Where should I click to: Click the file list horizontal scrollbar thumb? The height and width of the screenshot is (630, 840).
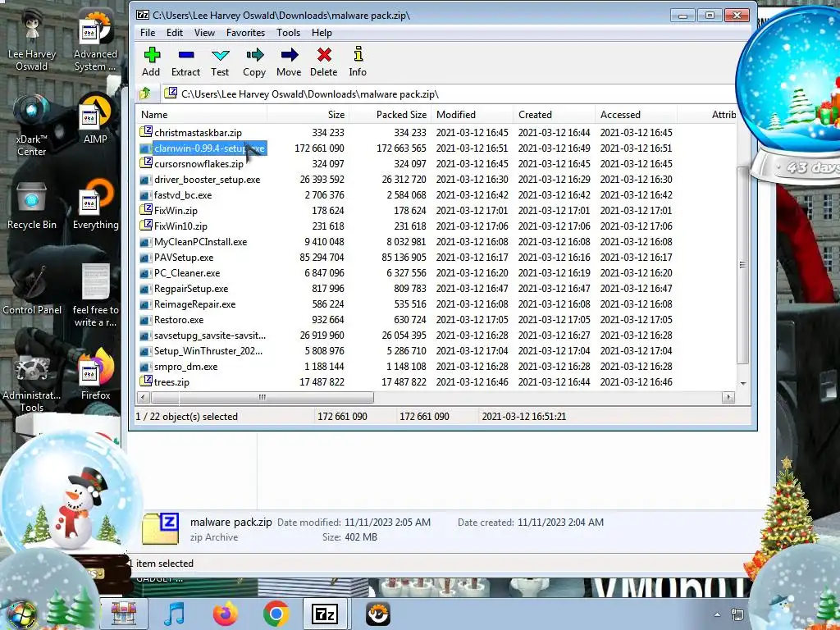[x=262, y=398]
